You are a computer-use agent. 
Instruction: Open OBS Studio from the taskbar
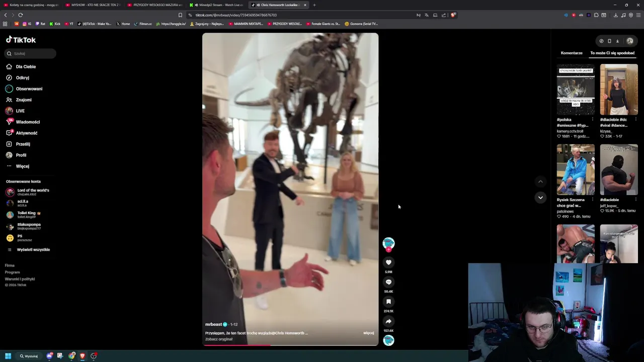[94, 356]
